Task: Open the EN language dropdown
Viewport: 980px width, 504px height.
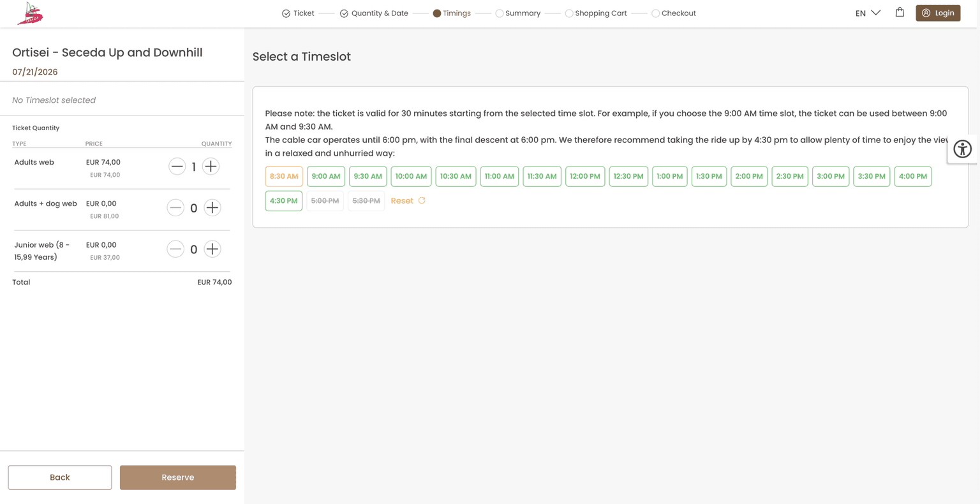Action: [868, 13]
